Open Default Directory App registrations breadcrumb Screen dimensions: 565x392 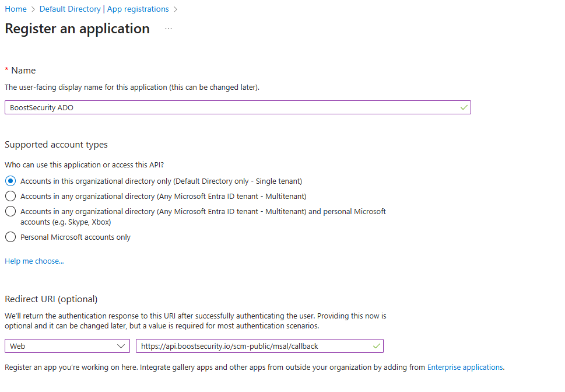[104, 9]
